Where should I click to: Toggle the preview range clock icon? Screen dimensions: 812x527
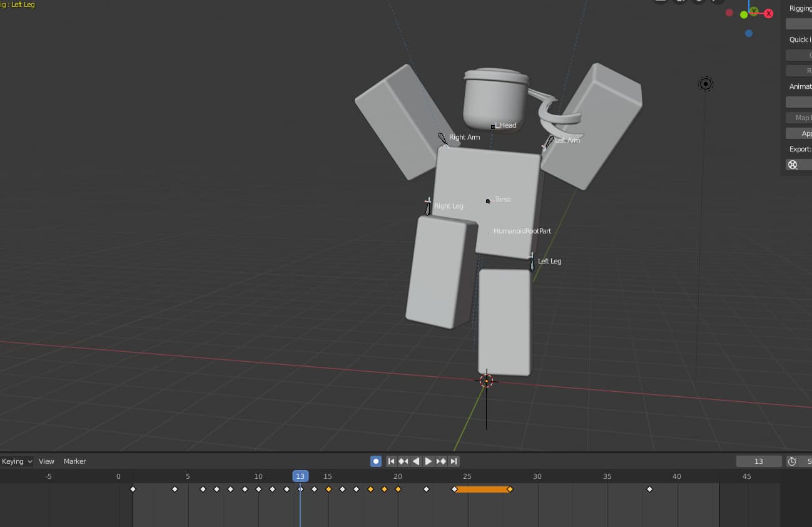792,461
